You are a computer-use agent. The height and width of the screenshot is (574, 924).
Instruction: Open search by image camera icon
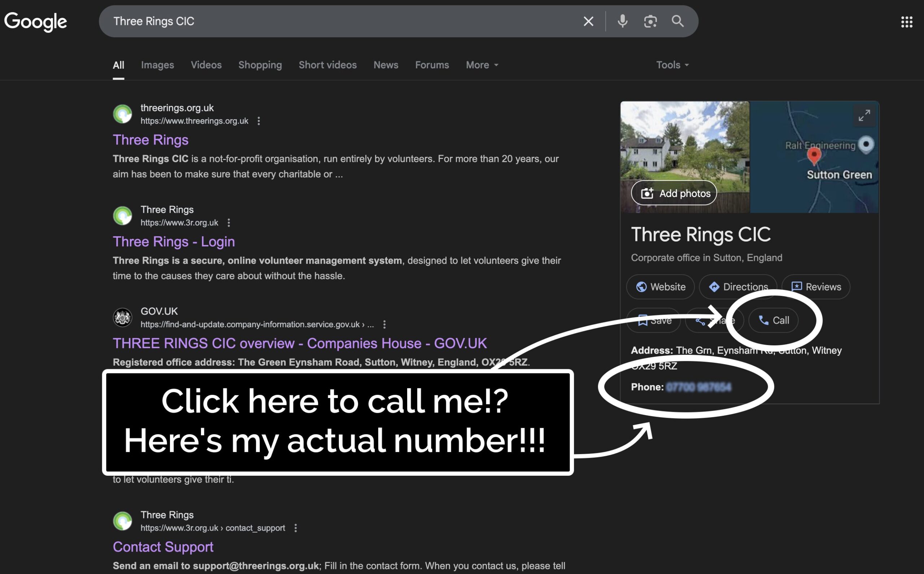(x=650, y=21)
